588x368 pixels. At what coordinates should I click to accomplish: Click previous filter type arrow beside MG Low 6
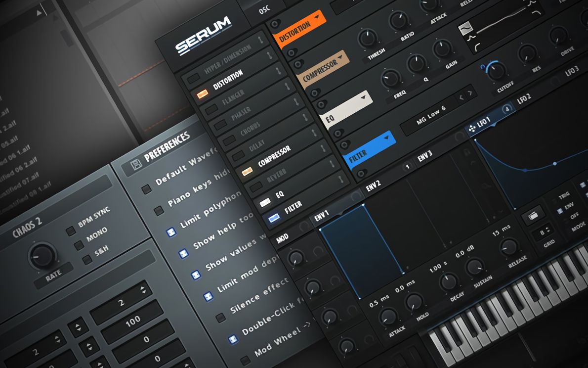click(x=461, y=97)
